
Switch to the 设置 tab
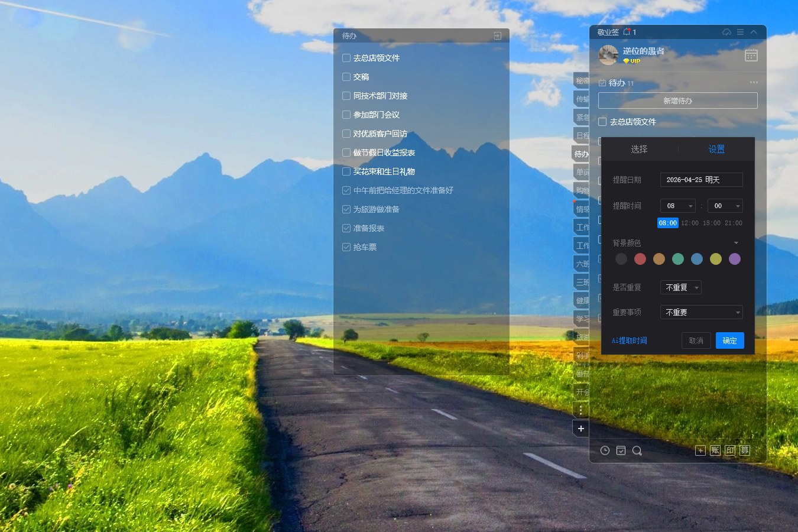tap(716, 150)
